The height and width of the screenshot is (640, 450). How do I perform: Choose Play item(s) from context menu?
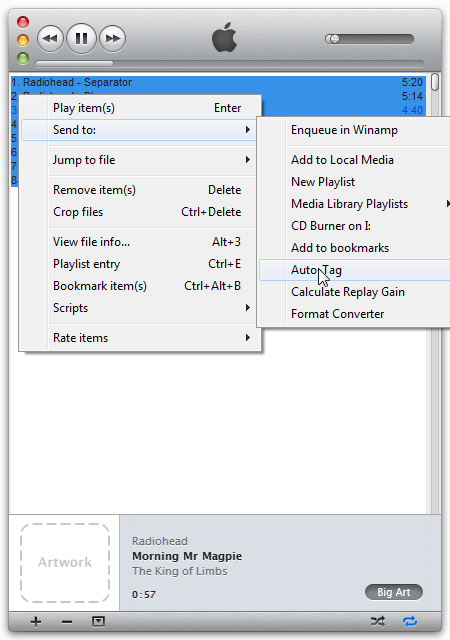pyautogui.click(x=139, y=108)
